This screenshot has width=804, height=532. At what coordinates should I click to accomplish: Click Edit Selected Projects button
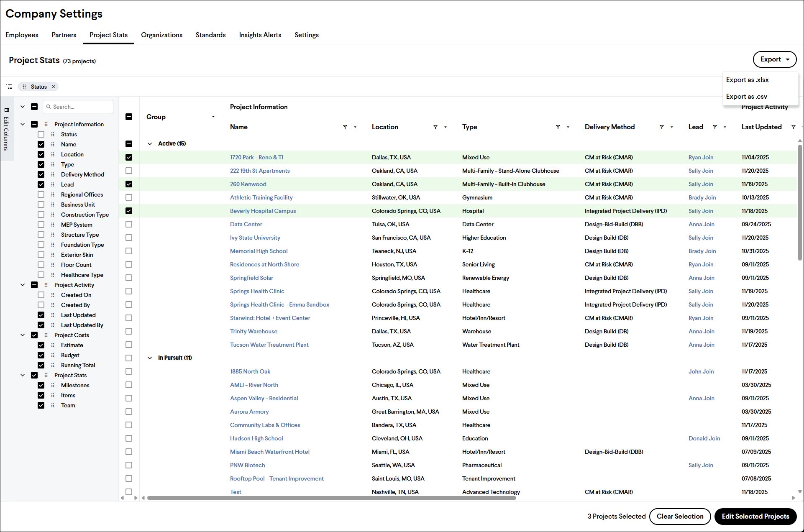755,516
